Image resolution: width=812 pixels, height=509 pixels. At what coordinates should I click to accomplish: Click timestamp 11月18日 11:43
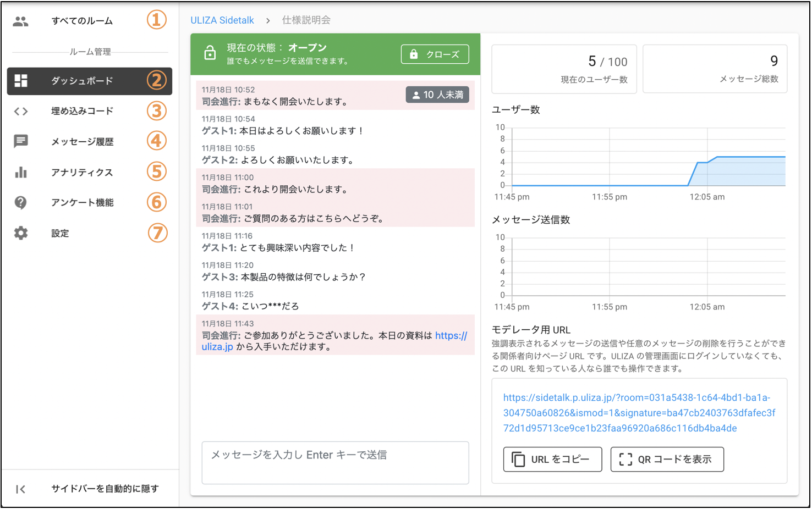pyautogui.click(x=228, y=324)
